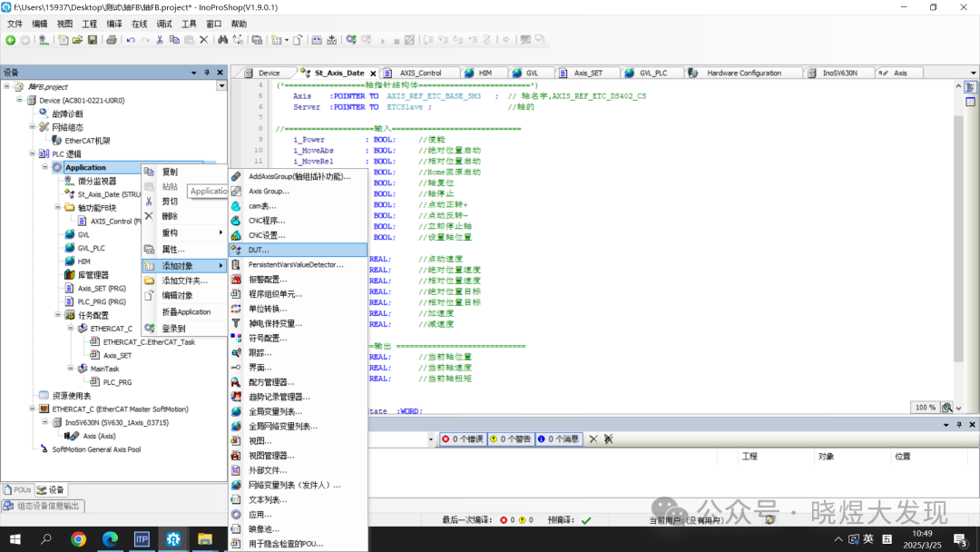The height and width of the screenshot is (552, 980).
Task: Select Axis_SET (PRG) in device tree
Action: coord(102,289)
